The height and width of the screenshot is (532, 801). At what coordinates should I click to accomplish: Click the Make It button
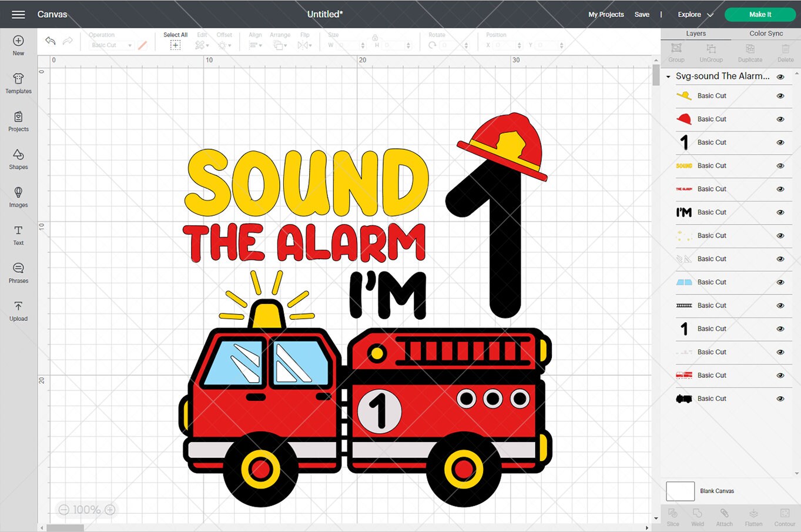click(760, 14)
